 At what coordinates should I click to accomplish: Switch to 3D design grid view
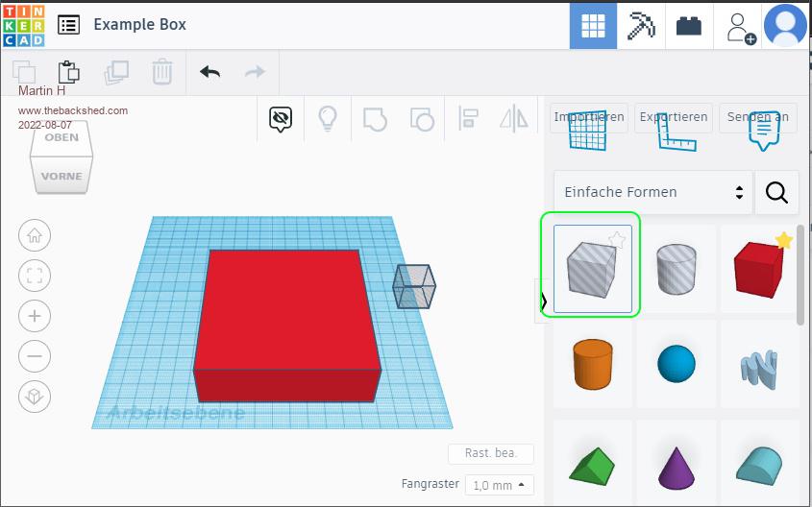pyautogui.click(x=593, y=26)
